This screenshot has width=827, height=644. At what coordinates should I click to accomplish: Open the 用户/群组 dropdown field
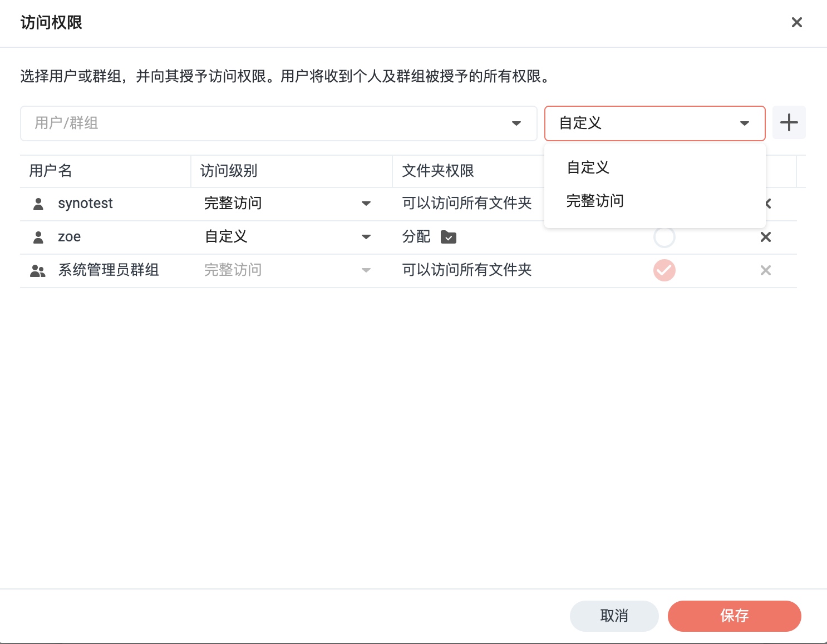pos(279,123)
